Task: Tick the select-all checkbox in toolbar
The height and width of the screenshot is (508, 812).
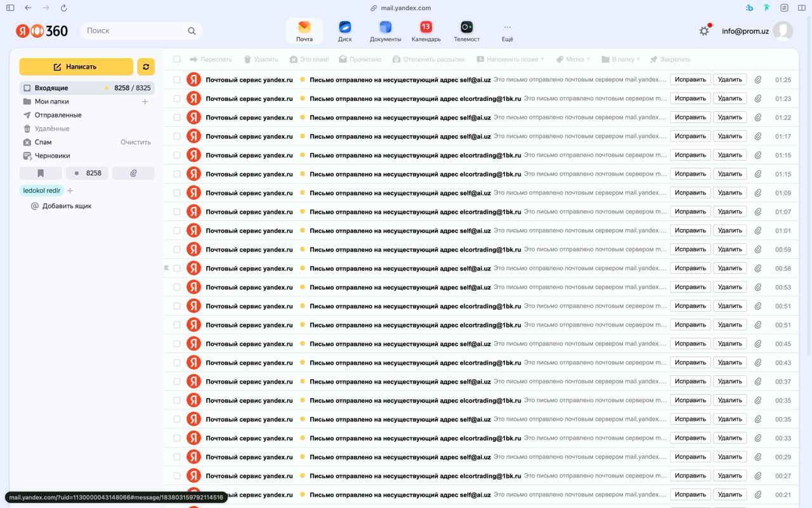Action: 177,59
